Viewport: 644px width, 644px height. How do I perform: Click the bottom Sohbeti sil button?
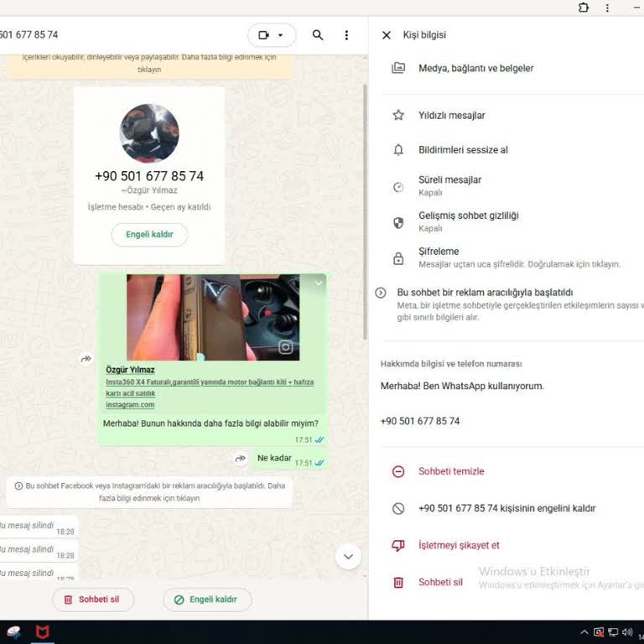93,600
